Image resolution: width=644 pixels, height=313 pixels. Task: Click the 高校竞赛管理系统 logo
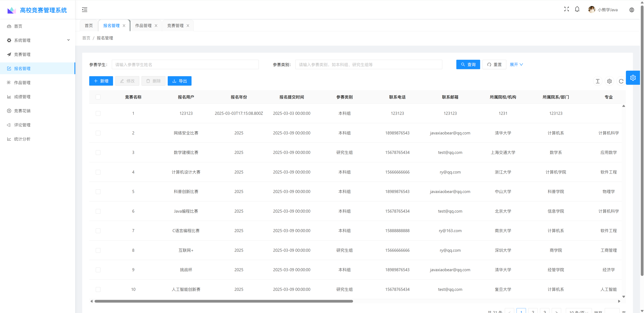(x=37, y=10)
